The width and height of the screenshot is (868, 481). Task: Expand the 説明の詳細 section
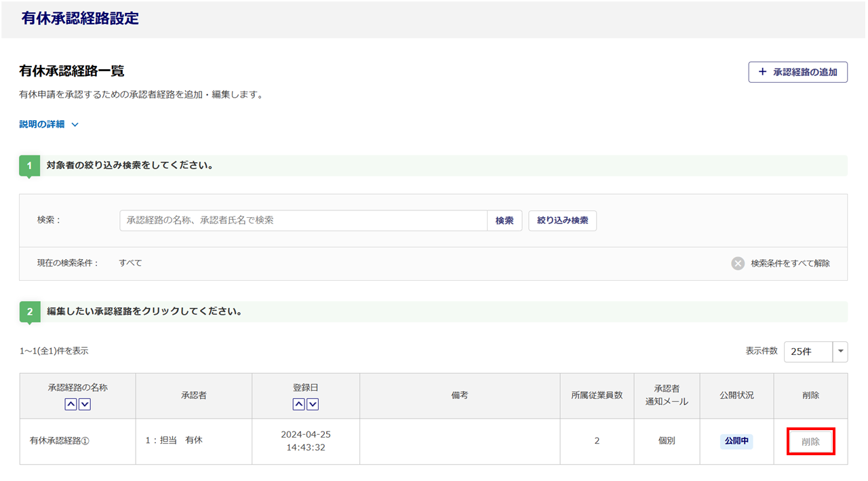[49, 124]
